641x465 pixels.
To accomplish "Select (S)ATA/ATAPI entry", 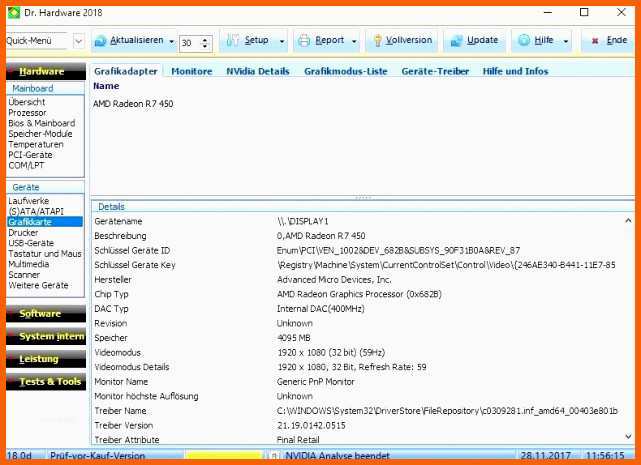I will (36, 211).
